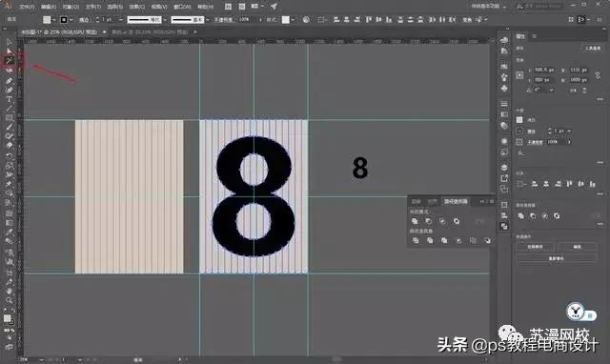Click the opacity field in control bar
The height and width of the screenshot is (364, 610).
(x=248, y=19)
